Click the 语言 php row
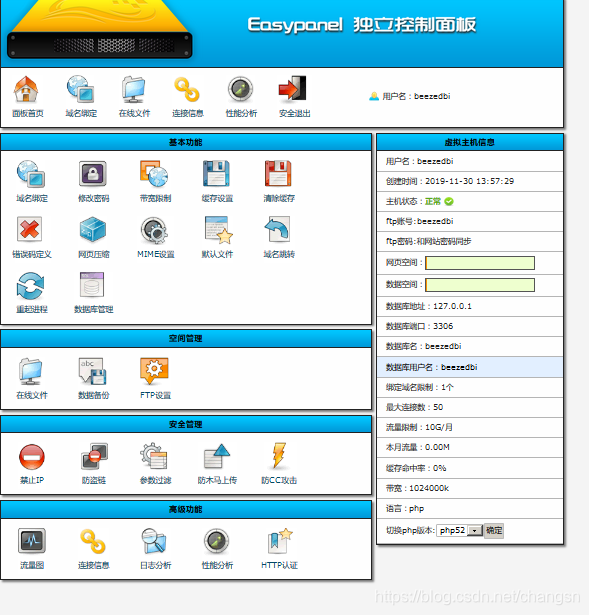 [x=470, y=509]
